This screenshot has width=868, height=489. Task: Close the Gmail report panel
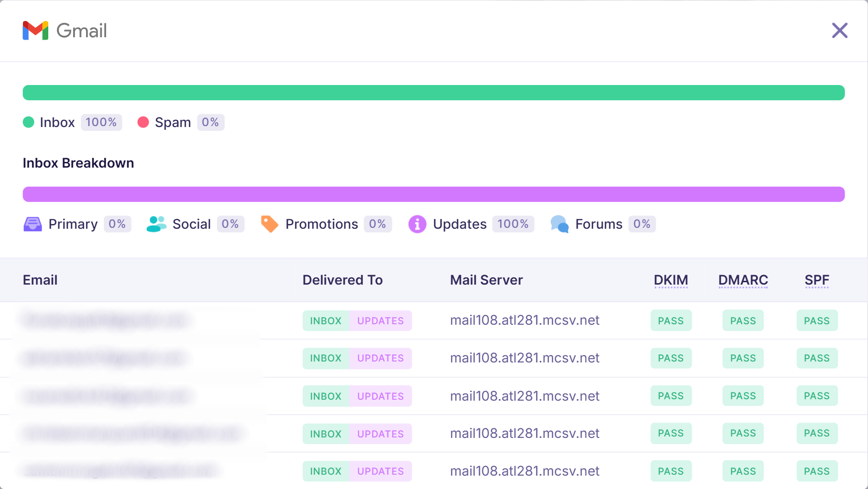coord(839,31)
